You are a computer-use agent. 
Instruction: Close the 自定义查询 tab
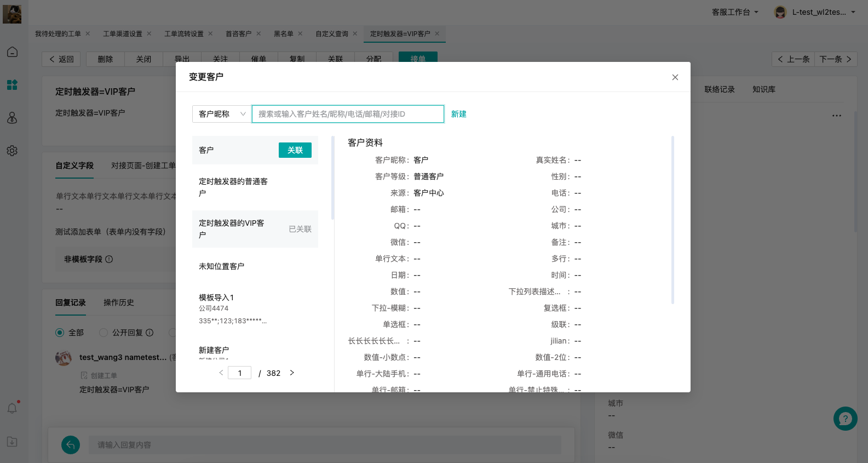click(x=355, y=34)
